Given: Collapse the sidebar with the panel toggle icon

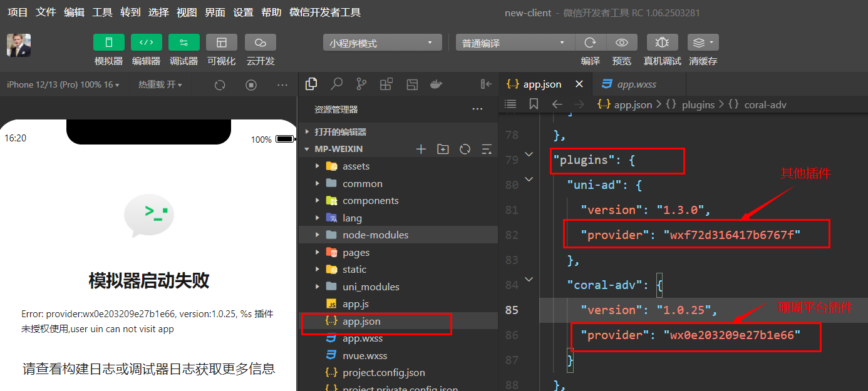Looking at the screenshot, I should coord(486,84).
